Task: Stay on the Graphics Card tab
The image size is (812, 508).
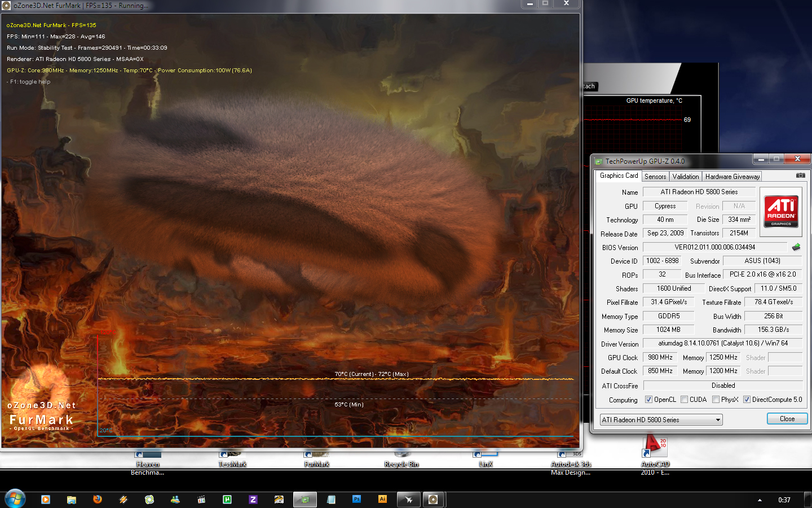Action: pos(619,176)
